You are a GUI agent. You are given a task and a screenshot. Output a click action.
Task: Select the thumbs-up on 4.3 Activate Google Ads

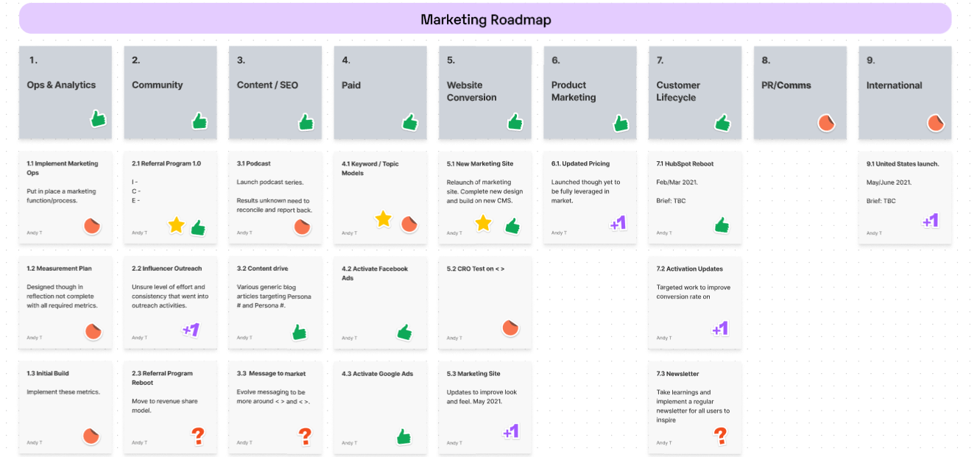click(403, 436)
